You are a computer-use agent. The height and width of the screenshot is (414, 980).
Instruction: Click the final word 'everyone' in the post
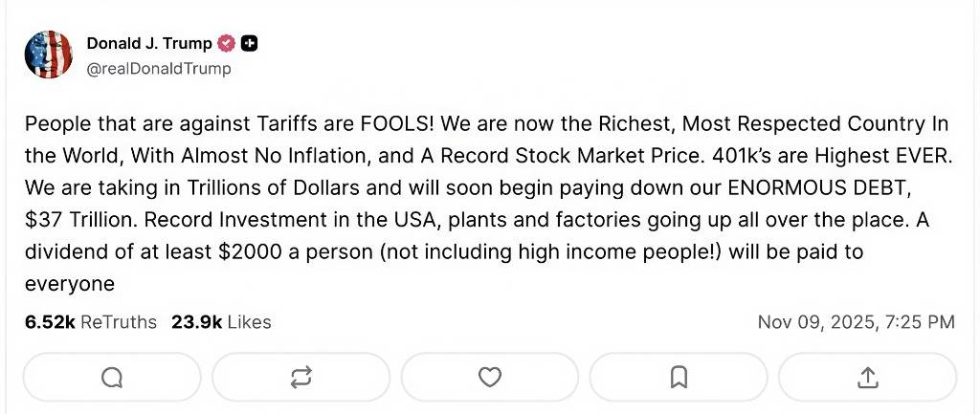(x=70, y=284)
